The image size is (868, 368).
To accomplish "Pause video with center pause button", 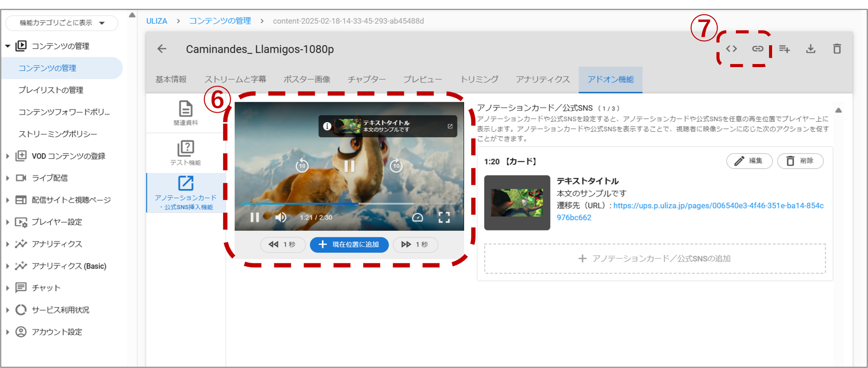I will [x=349, y=166].
